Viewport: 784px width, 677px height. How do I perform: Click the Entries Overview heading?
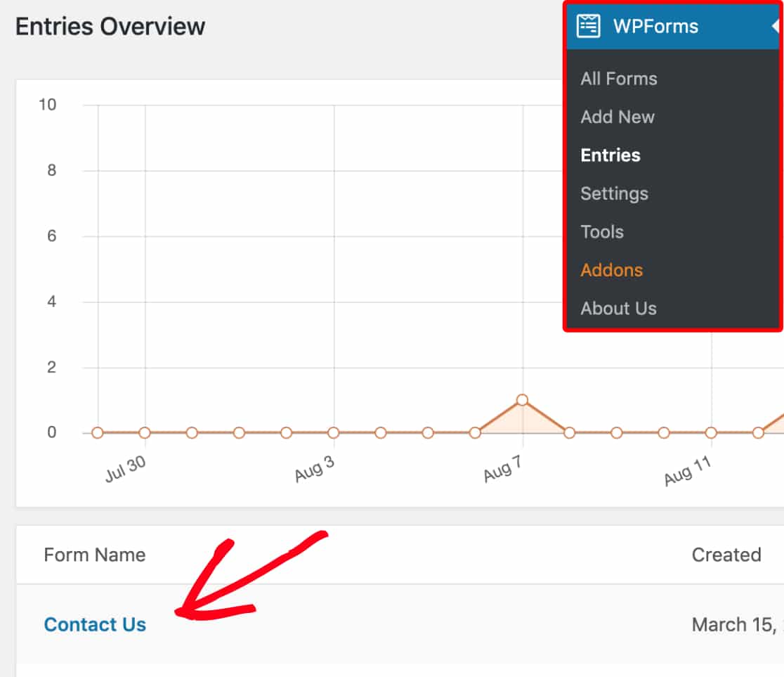coord(110,27)
